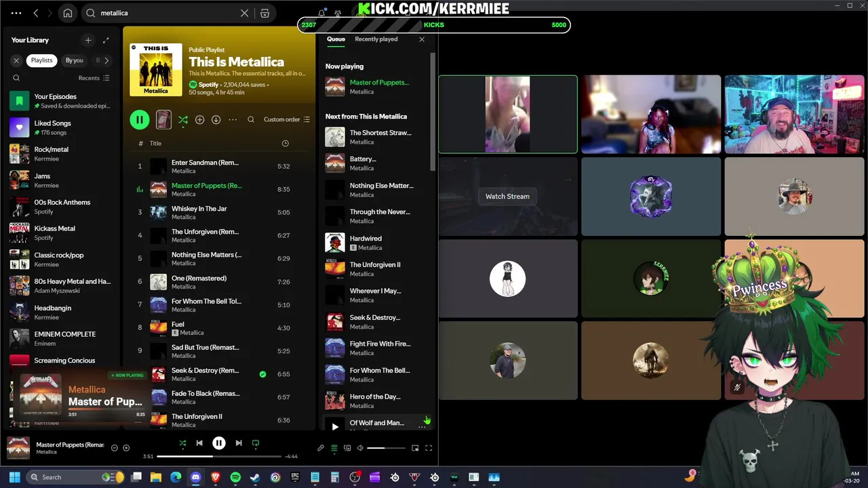
Task: Switch to the Recently played tab
Action: click(x=376, y=39)
